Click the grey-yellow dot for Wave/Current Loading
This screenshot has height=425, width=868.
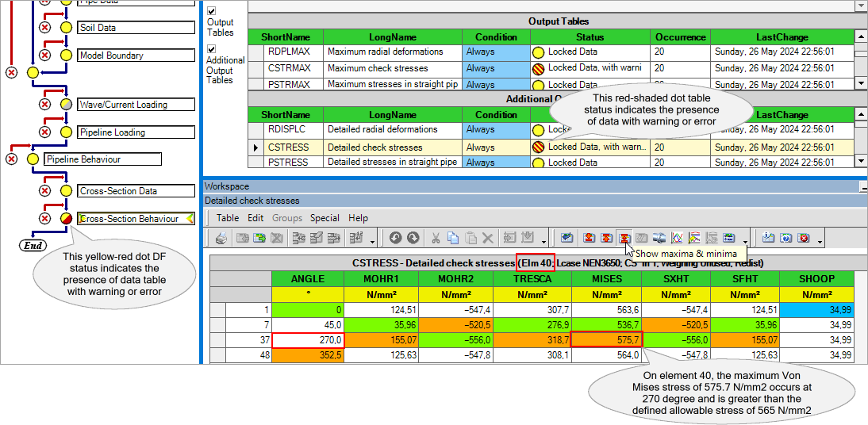point(67,105)
